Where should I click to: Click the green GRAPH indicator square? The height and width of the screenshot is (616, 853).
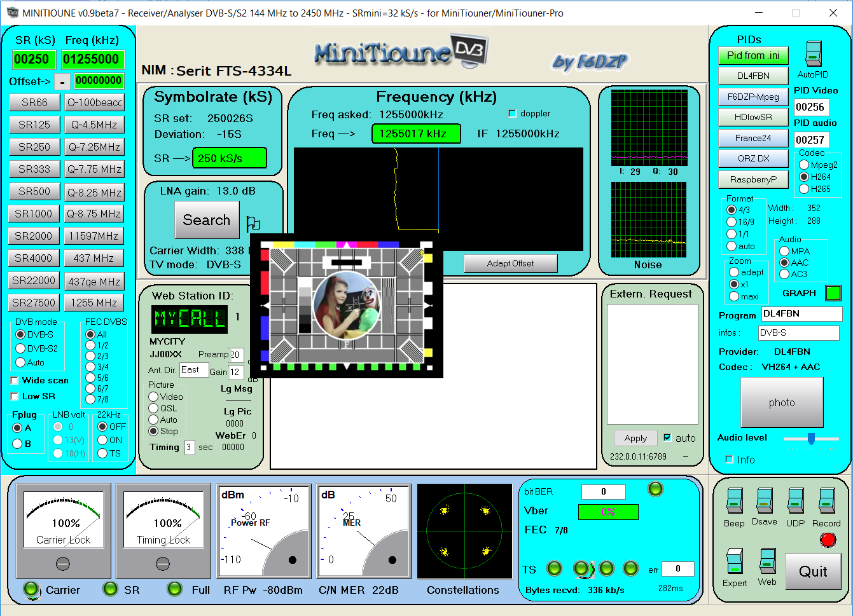click(833, 293)
